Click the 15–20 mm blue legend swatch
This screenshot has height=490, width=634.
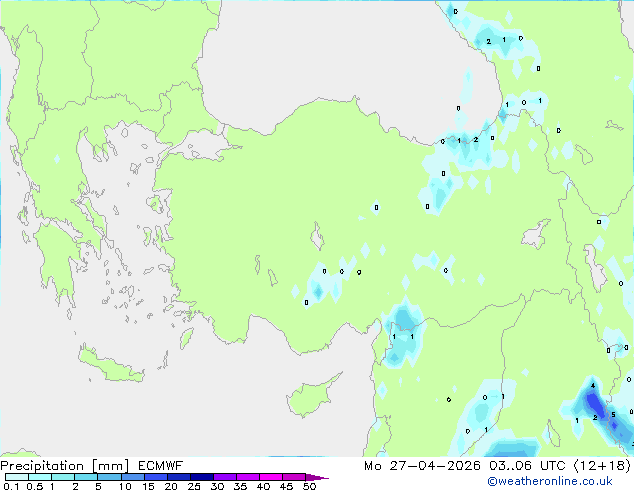click(x=156, y=477)
